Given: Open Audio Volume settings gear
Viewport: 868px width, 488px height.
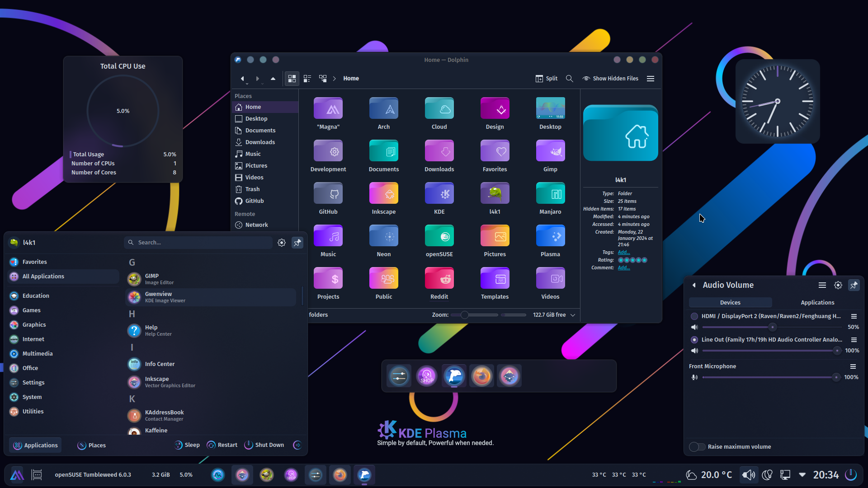Looking at the screenshot, I should click(838, 285).
